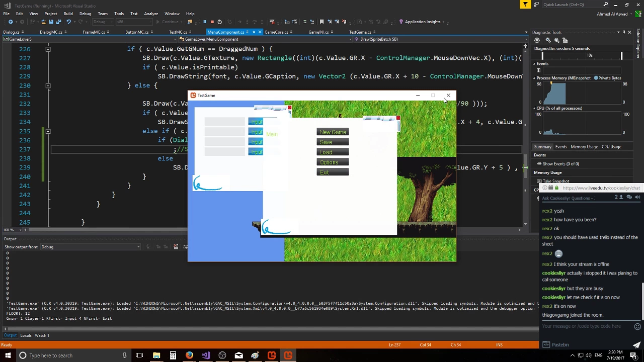Collapse the else block at line 230
644x362 pixels.
[x=48, y=85]
